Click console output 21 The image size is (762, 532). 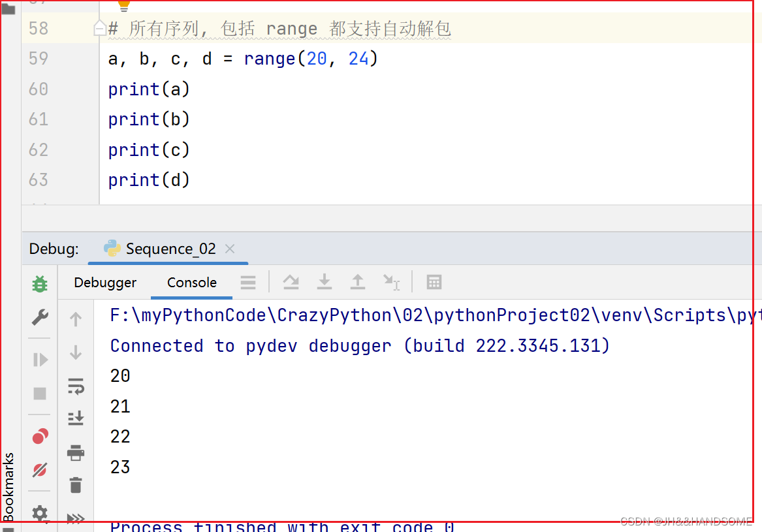point(120,406)
